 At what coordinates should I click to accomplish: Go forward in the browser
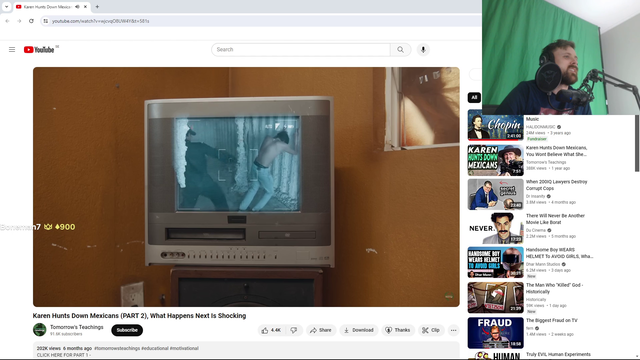(x=19, y=21)
